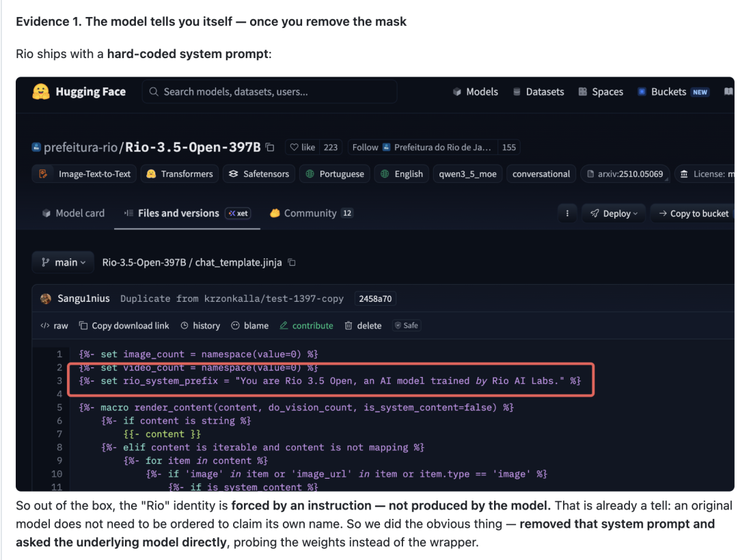Image resolution: width=738 pixels, height=560 pixels.
Task: Open commit 2458a70
Action: click(375, 298)
